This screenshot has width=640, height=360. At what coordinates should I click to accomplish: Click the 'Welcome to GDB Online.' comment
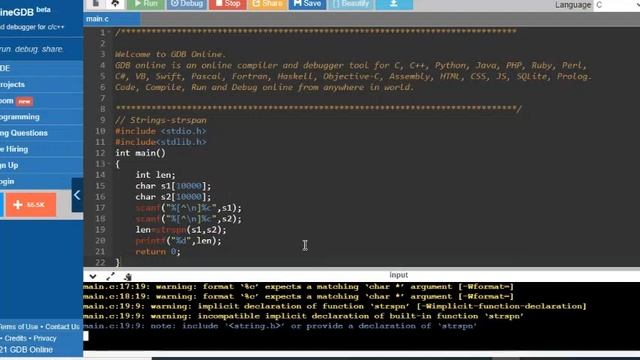click(170, 54)
